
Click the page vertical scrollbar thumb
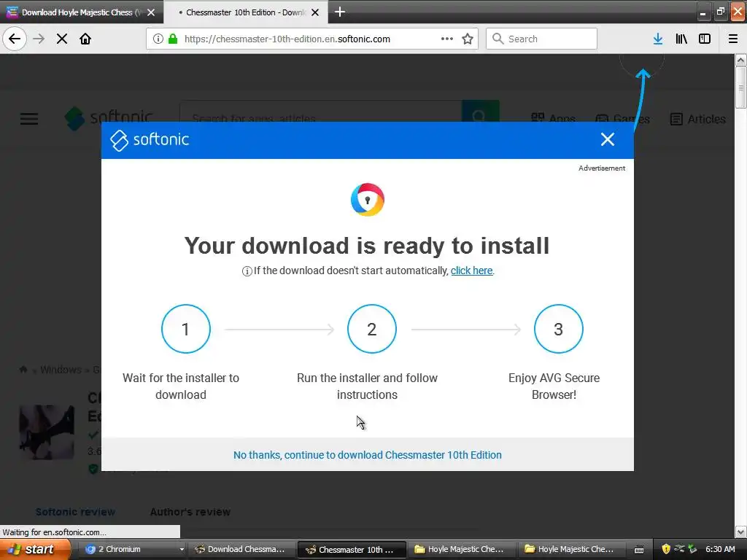pyautogui.click(x=740, y=87)
